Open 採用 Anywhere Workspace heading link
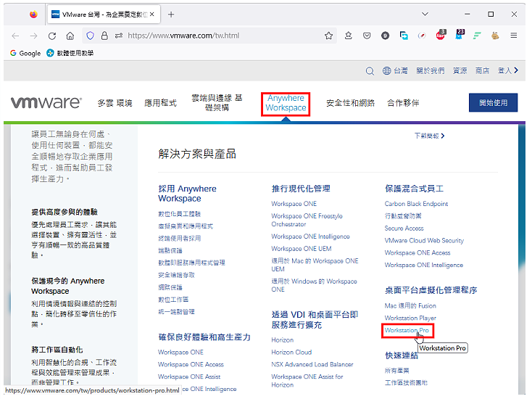This screenshot has height=399, width=532. pos(187,194)
